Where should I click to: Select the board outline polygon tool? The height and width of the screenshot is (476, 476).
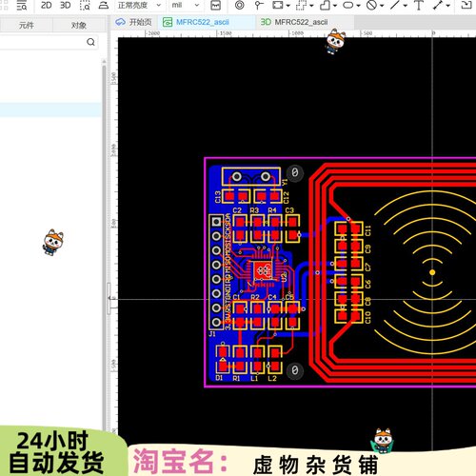(325, 5)
